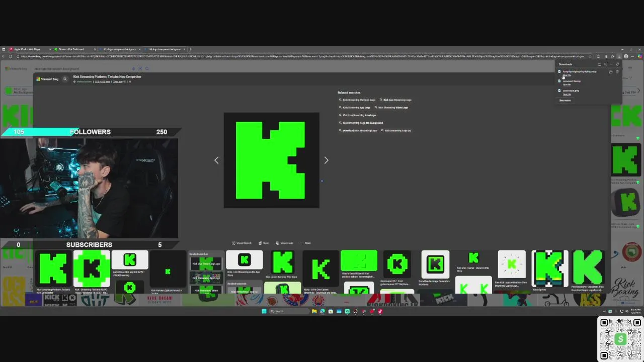The height and width of the screenshot is (362, 644).
Task: Click the Windows Start button
Action: (264, 311)
